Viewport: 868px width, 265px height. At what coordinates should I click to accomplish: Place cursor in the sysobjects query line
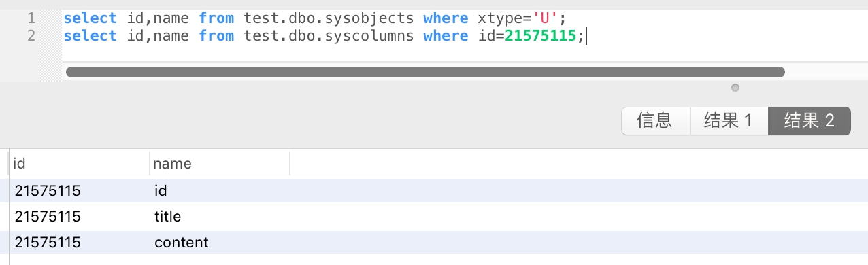click(x=315, y=18)
